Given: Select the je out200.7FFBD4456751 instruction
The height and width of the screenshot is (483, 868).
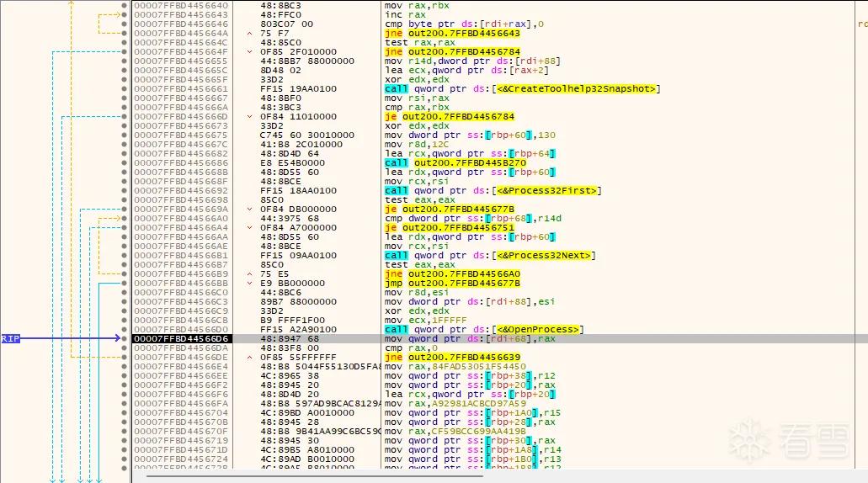Looking at the screenshot, I should (x=450, y=227).
